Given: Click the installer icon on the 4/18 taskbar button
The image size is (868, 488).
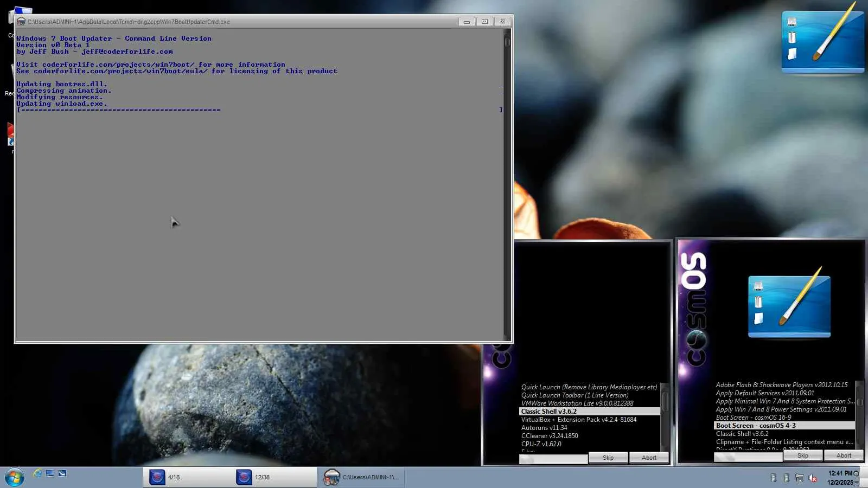Looking at the screenshot, I should [157, 477].
